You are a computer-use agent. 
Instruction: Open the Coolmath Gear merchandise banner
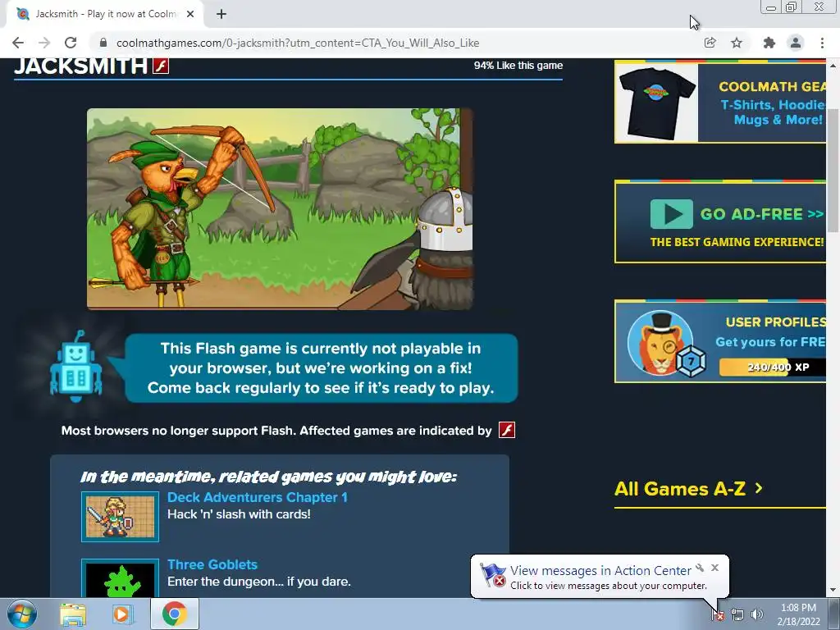click(720, 102)
